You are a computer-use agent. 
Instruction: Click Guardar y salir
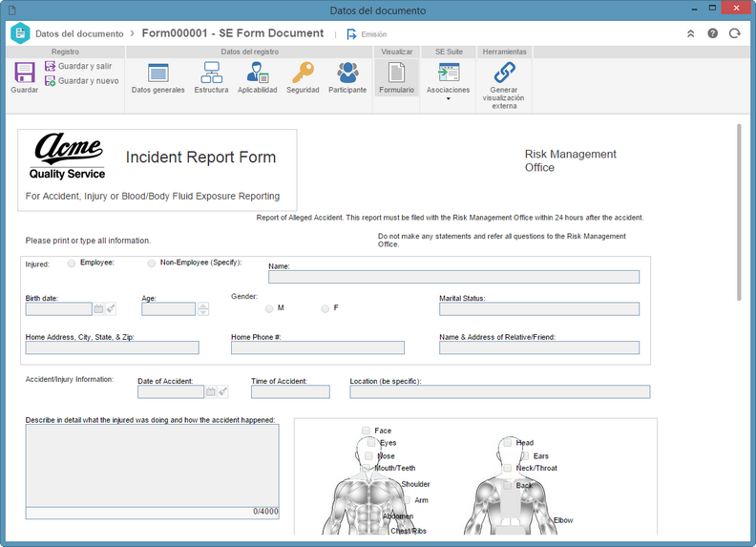click(x=78, y=66)
